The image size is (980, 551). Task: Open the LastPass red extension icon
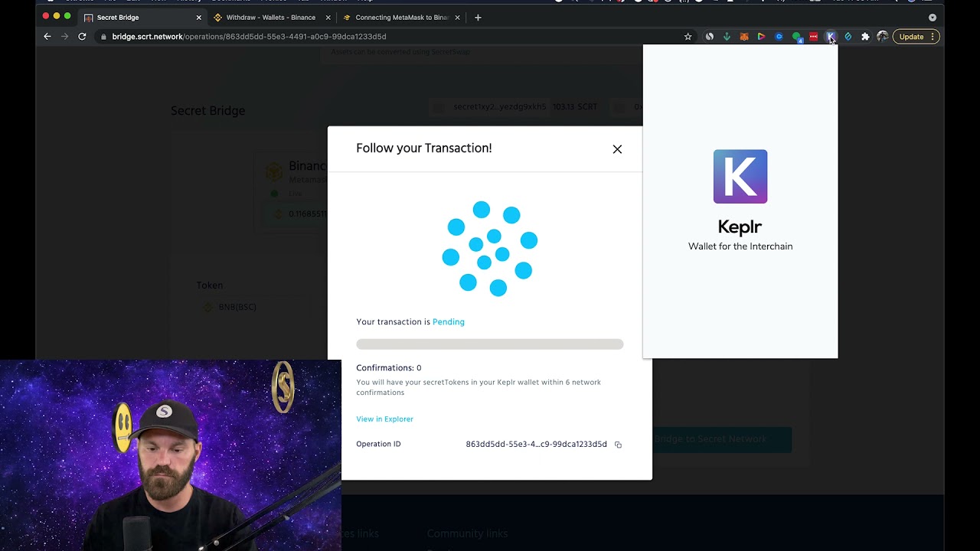[x=813, y=37]
